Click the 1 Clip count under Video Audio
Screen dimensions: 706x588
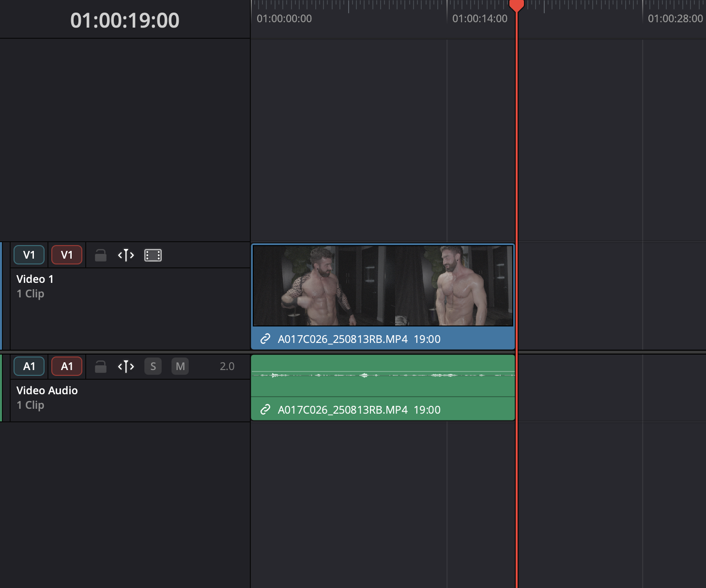[31, 405]
